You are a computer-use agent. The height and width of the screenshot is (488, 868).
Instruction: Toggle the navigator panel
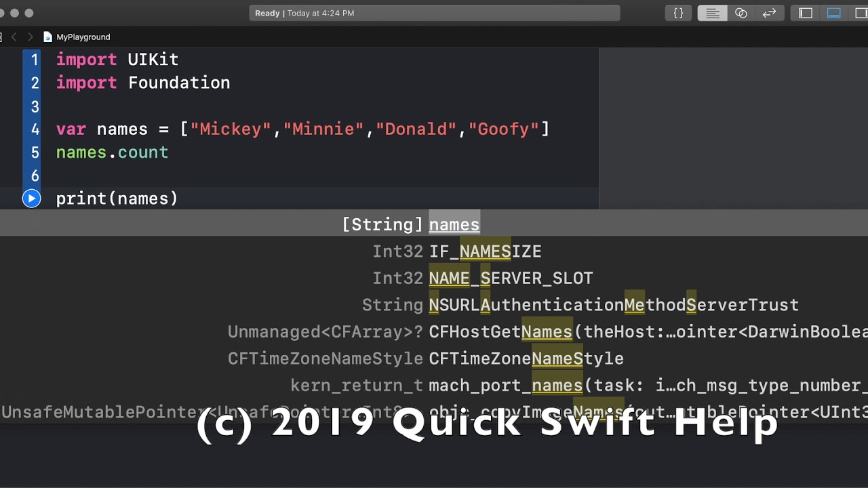806,13
